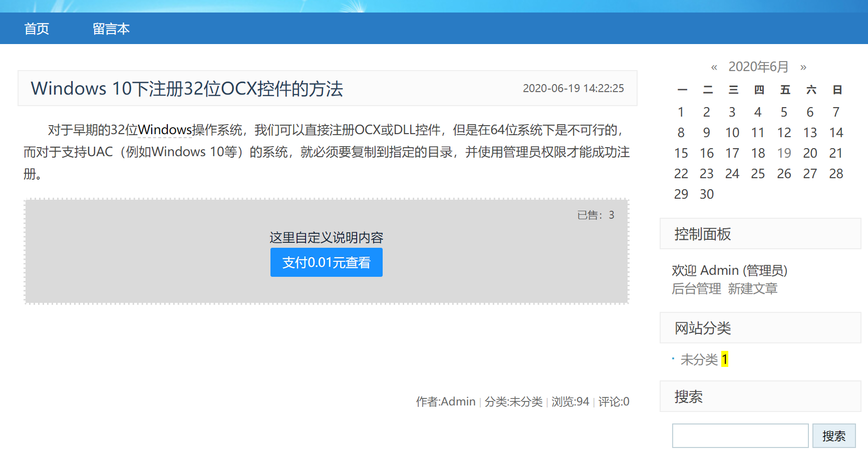Focus the sidebar search input field

coord(740,436)
